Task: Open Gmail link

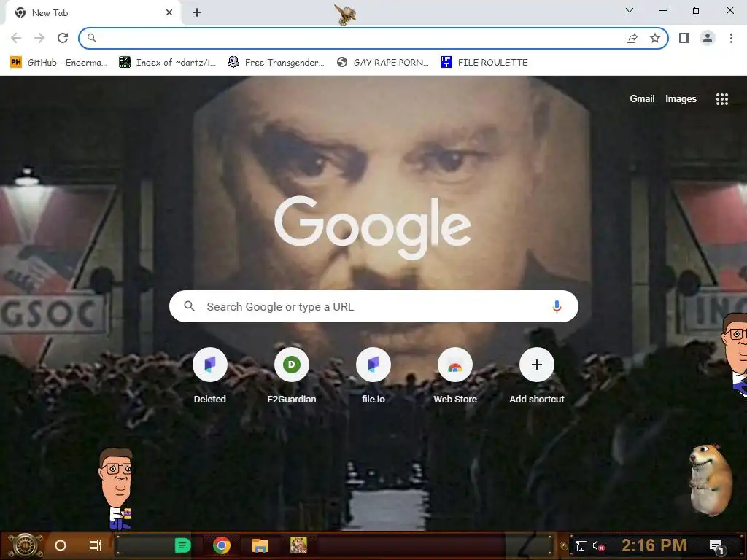Action: coord(642,98)
